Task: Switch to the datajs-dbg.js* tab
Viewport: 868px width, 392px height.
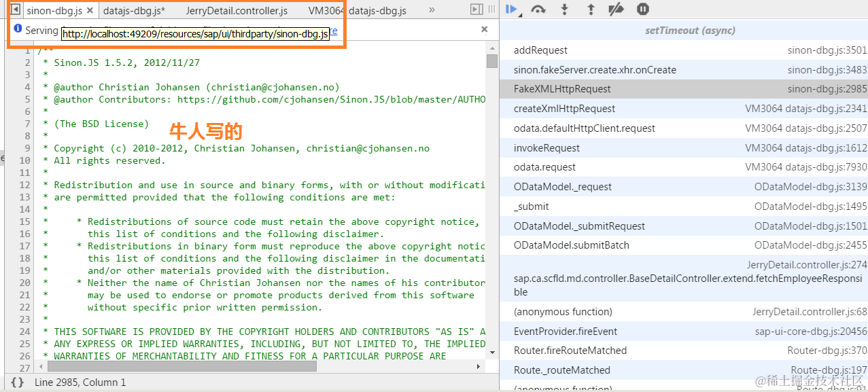Action: pyautogui.click(x=135, y=11)
